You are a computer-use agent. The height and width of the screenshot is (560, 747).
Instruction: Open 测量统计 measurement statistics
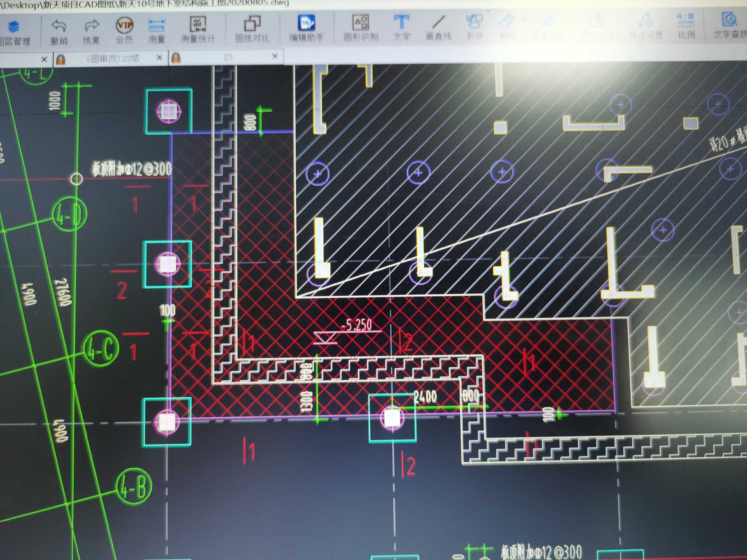[x=198, y=29]
